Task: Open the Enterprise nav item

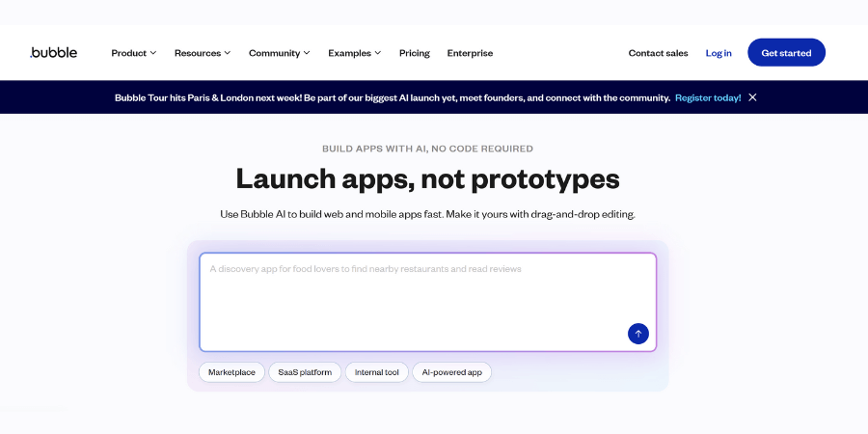Action: (470, 53)
